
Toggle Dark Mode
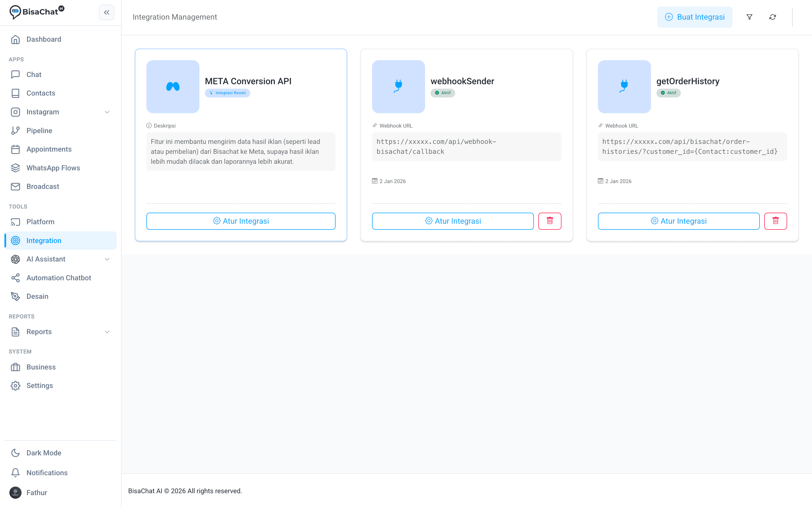(x=60, y=453)
